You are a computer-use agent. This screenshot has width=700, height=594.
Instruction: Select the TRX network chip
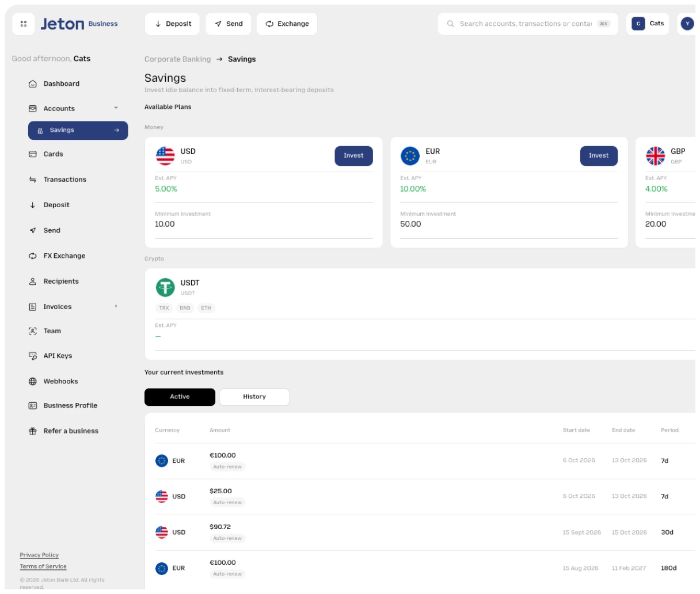click(164, 308)
